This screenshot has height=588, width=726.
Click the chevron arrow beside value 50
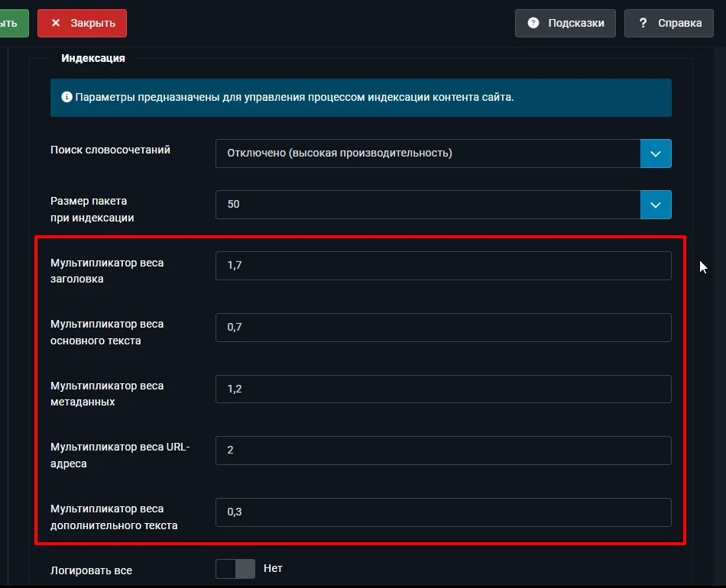coord(656,205)
